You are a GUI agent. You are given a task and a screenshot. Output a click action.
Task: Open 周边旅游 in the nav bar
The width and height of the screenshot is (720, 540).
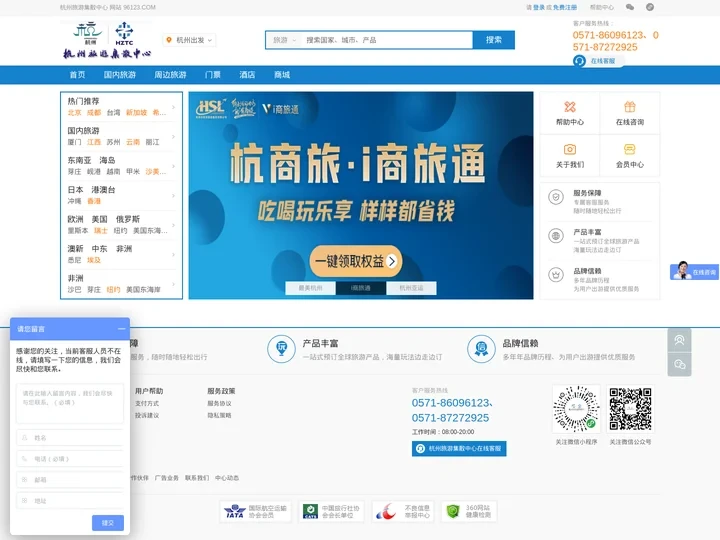(170, 74)
